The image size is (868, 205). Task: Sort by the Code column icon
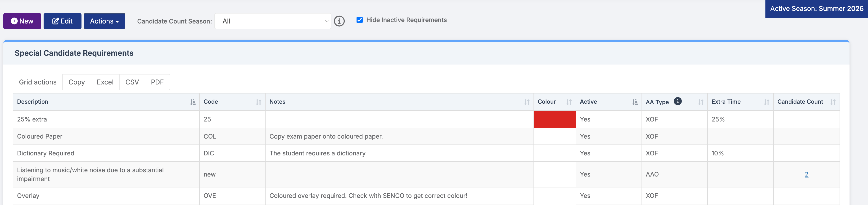pyautogui.click(x=258, y=102)
